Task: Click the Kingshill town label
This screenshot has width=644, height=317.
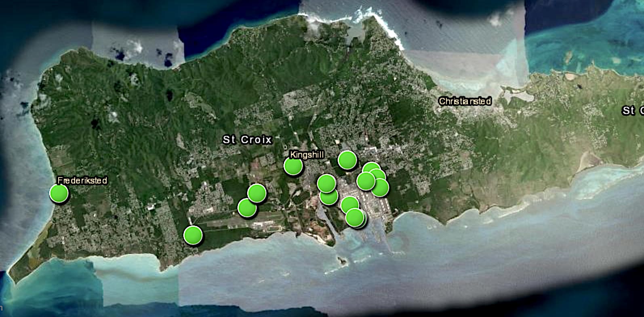Action: pyautogui.click(x=307, y=155)
